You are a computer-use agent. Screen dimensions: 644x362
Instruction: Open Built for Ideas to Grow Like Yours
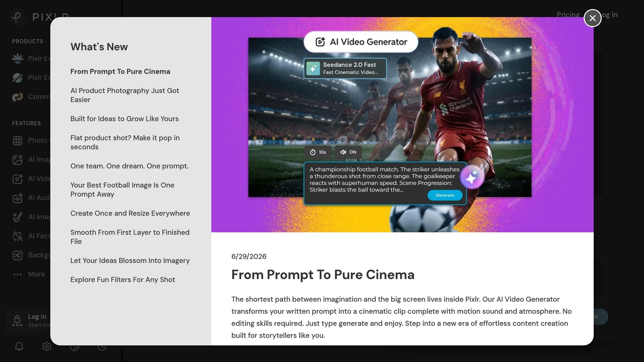(x=125, y=119)
